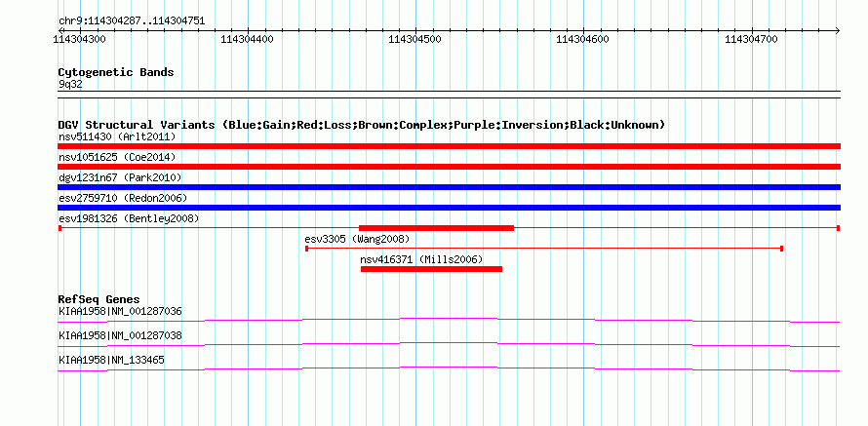
Task: Click magenta intron line of NM_001287038
Action: 449,343
